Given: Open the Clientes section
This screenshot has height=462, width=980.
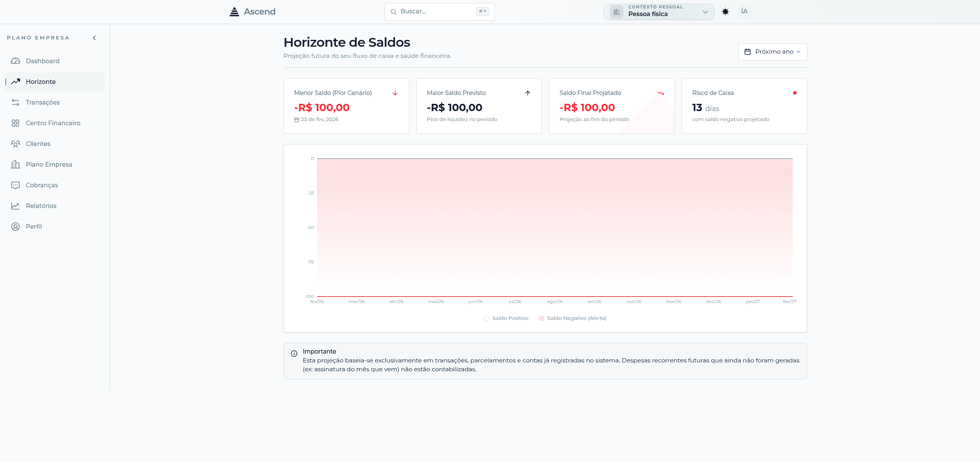Looking at the screenshot, I should [x=38, y=144].
